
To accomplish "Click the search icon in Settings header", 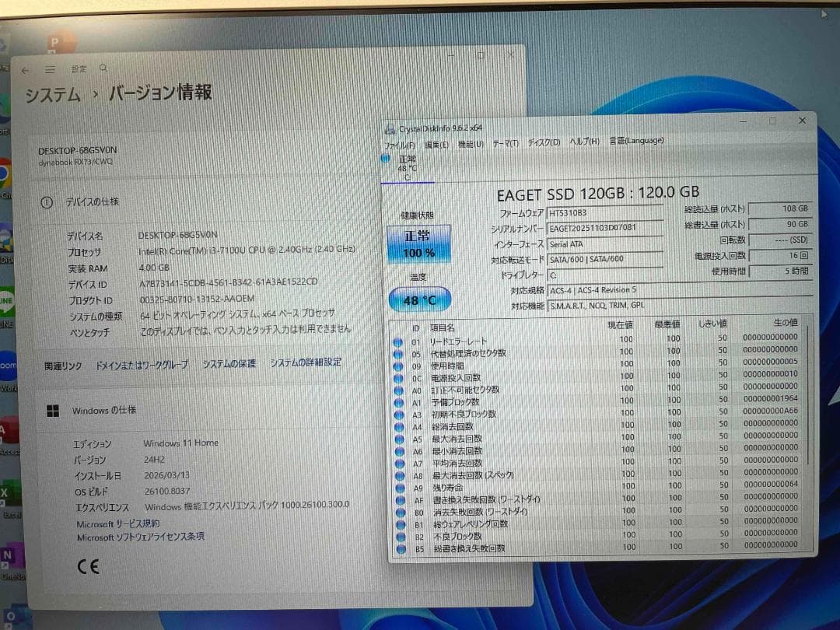I will (x=103, y=68).
